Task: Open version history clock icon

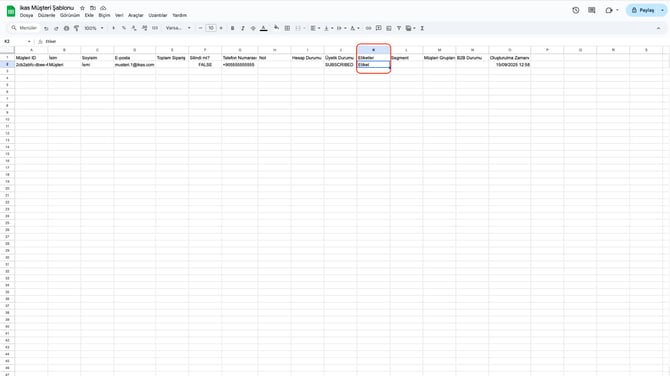Action: click(x=576, y=10)
